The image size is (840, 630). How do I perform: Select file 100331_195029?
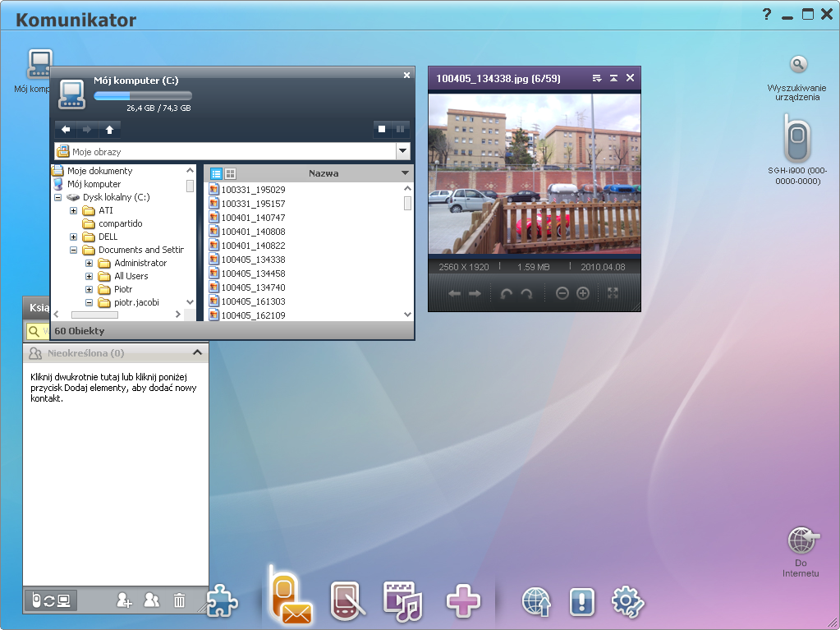tap(253, 190)
